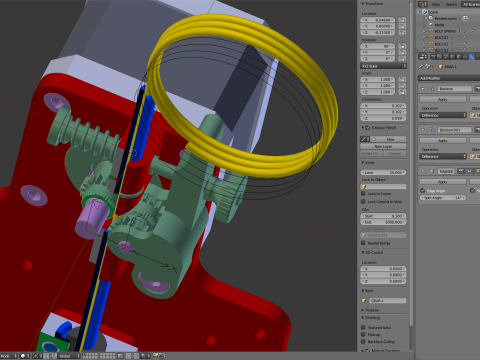Apply the EdgeSplit modifier
The height and width of the screenshot is (360, 480).
pyautogui.click(x=443, y=182)
